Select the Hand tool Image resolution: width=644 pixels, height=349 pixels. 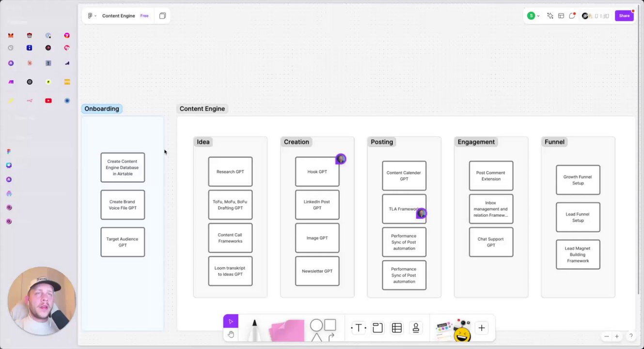pos(231,334)
